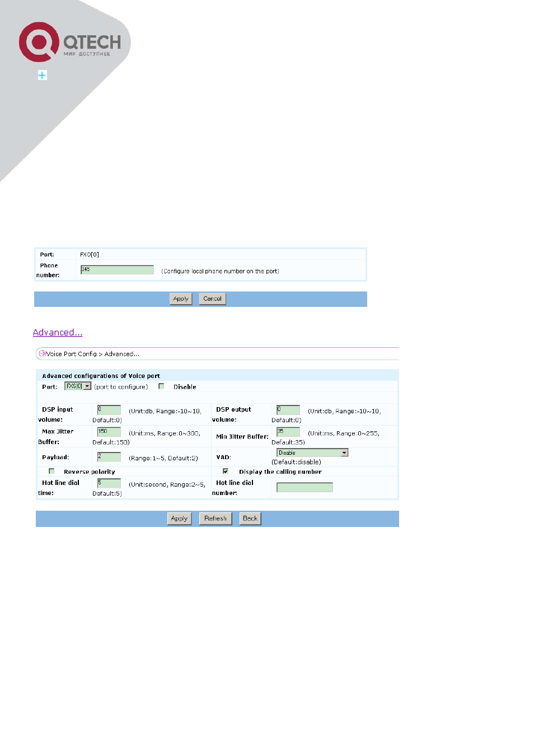Click the '(Default:disable)' text under VAD
Screen dimensions: 534x756
296,462
